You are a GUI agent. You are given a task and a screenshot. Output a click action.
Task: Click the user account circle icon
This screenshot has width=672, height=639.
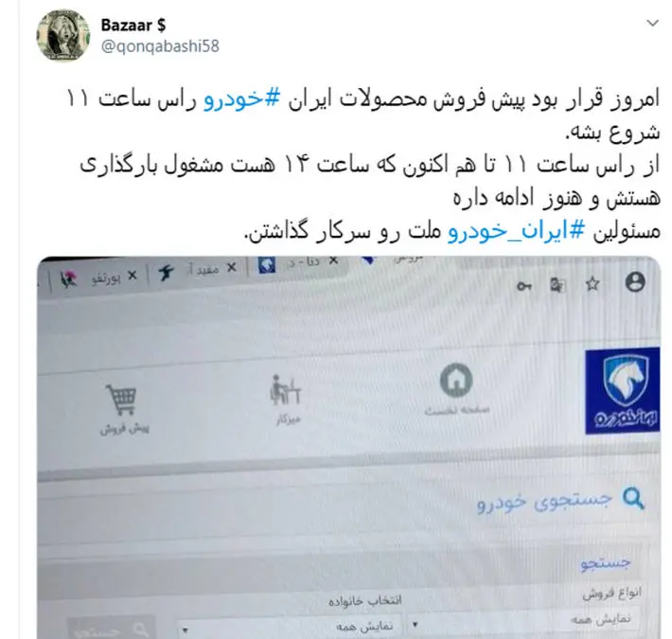click(635, 282)
